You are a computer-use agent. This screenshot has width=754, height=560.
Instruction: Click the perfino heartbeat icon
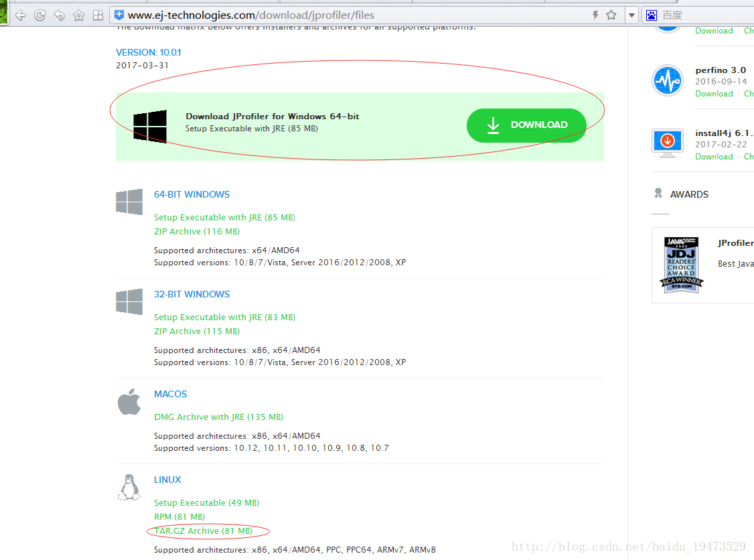(668, 80)
